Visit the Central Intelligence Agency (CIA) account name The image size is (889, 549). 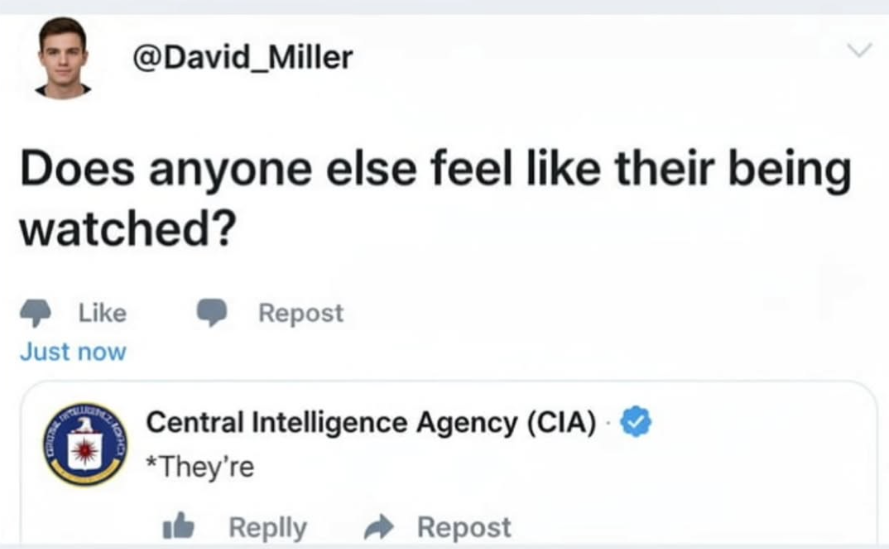point(371,423)
